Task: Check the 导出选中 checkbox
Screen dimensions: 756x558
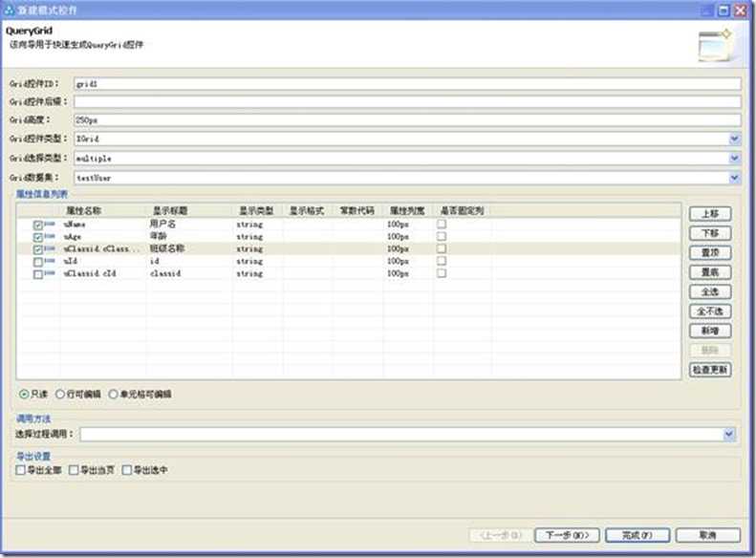Action: (127, 470)
